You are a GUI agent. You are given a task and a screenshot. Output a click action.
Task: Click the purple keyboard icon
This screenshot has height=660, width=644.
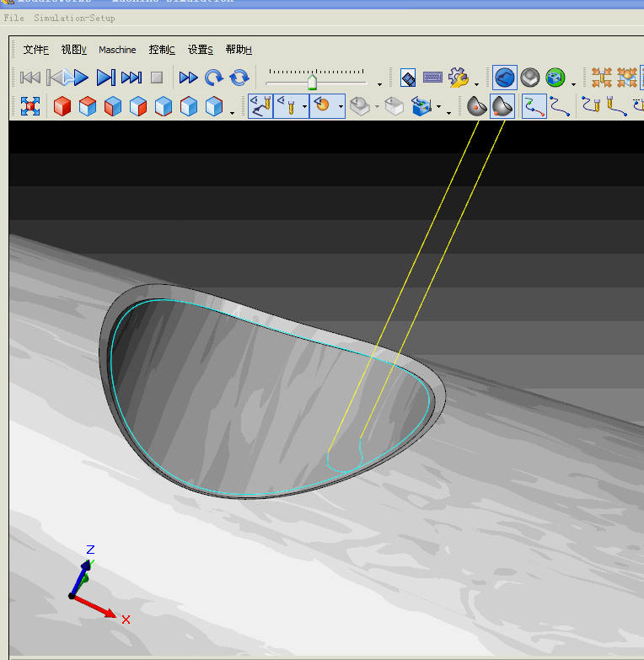click(432, 78)
